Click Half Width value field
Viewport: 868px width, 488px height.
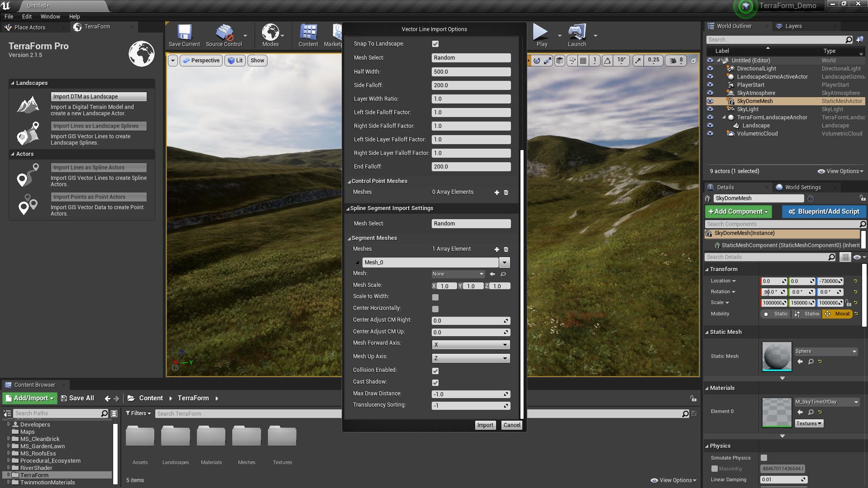click(x=471, y=72)
